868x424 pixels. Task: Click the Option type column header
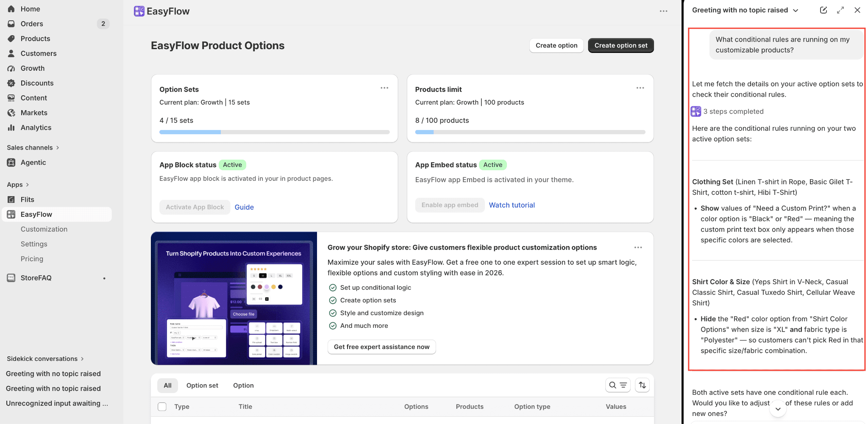[x=532, y=407]
